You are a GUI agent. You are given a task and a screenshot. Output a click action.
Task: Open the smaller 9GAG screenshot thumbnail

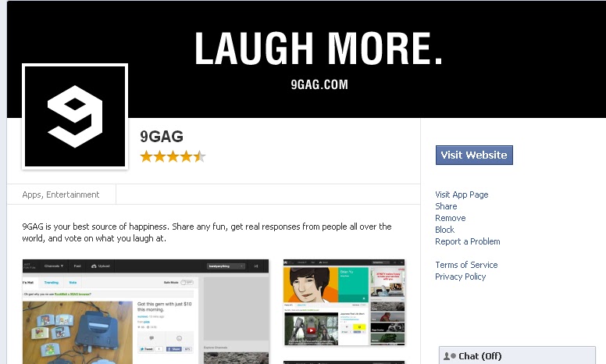point(344,302)
